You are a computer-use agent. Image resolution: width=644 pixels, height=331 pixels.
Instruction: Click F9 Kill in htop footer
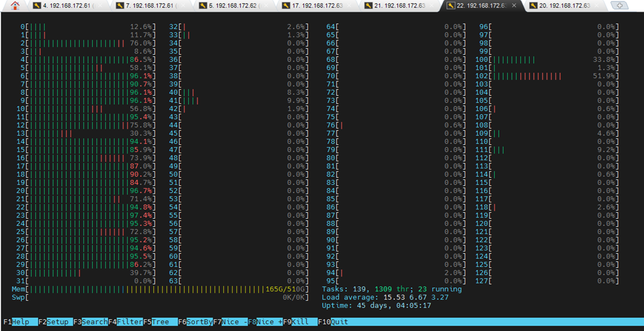point(300,322)
